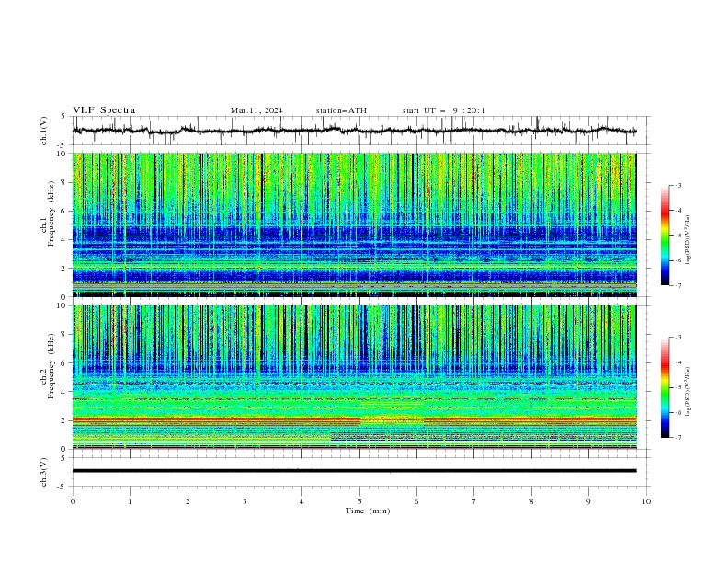
Task: Click the log(PSD) label beside ch.2 color bar
Action: click(x=688, y=391)
